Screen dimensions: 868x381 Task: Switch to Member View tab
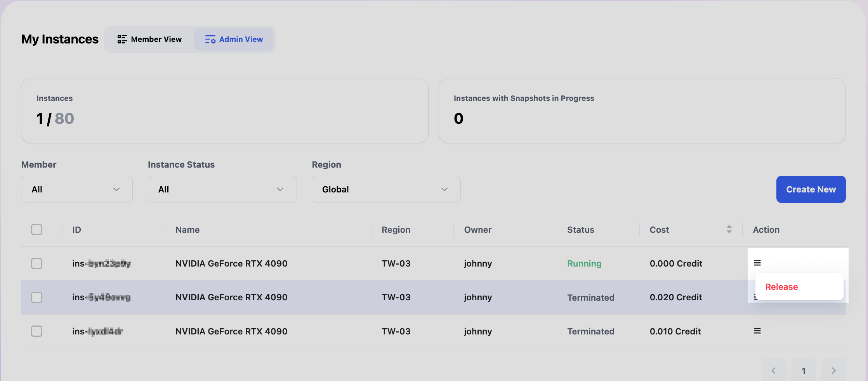pyautogui.click(x=150, y=39)
